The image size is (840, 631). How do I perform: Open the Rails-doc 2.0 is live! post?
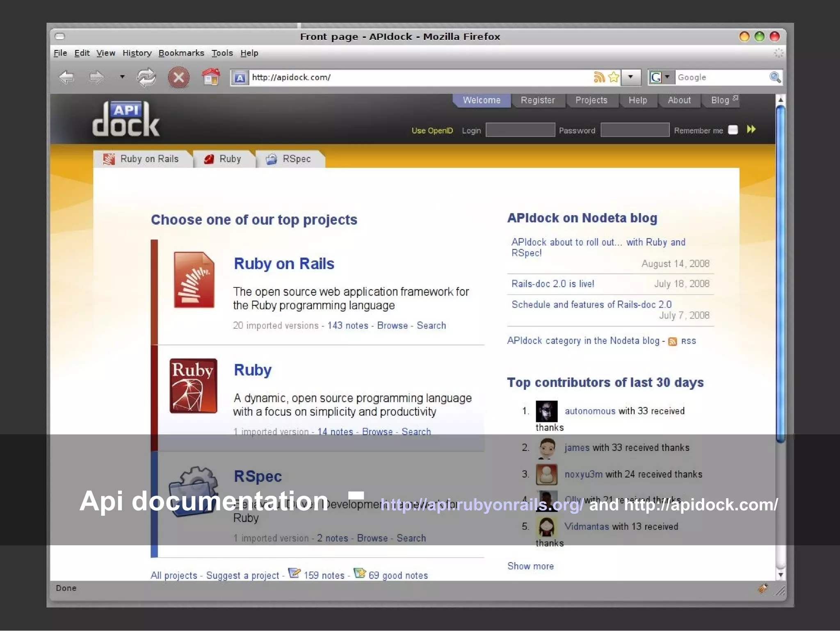553,284
